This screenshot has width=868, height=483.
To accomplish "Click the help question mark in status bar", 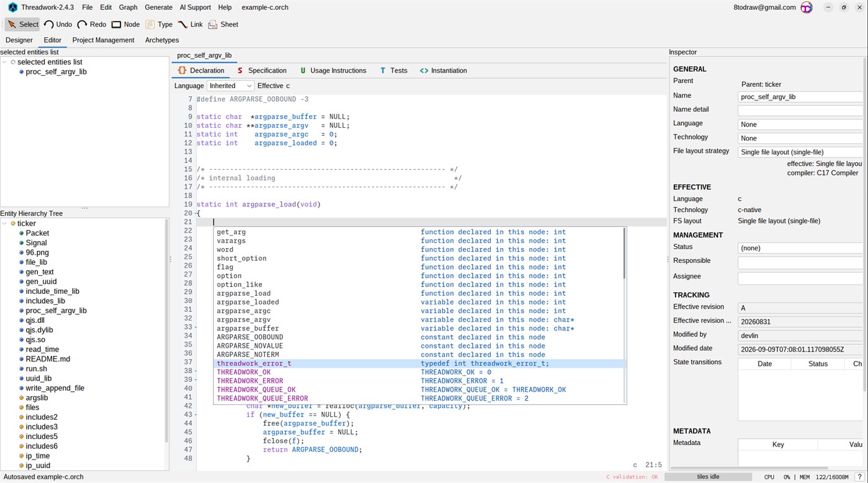I will [x=859, y=477].
